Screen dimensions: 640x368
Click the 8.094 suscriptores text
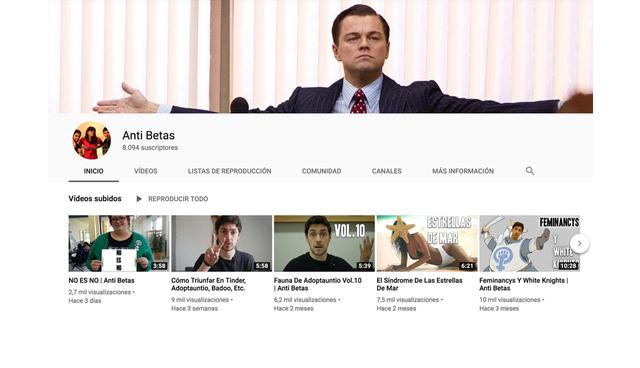[x=150, y=148]
